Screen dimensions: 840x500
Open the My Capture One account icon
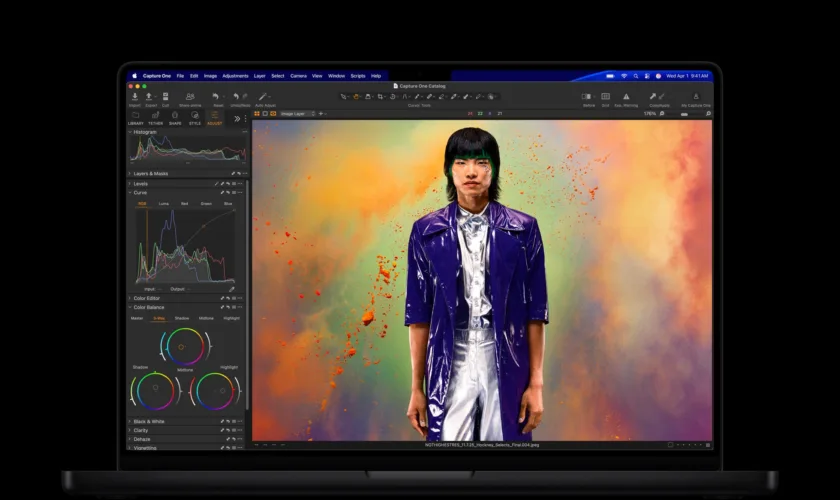pyautogui.click(x=695, y=96)
